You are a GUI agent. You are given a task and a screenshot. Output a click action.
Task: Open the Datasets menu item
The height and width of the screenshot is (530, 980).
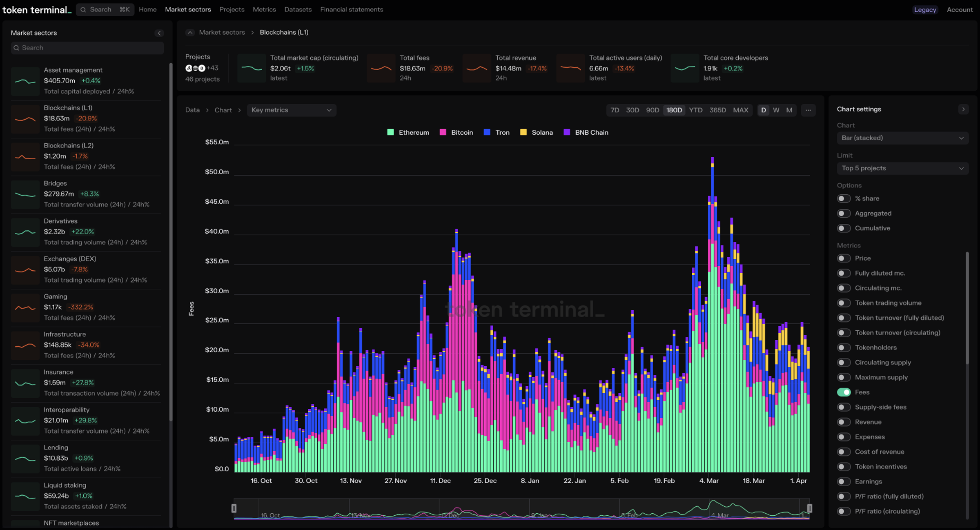(x=298, y=9)
